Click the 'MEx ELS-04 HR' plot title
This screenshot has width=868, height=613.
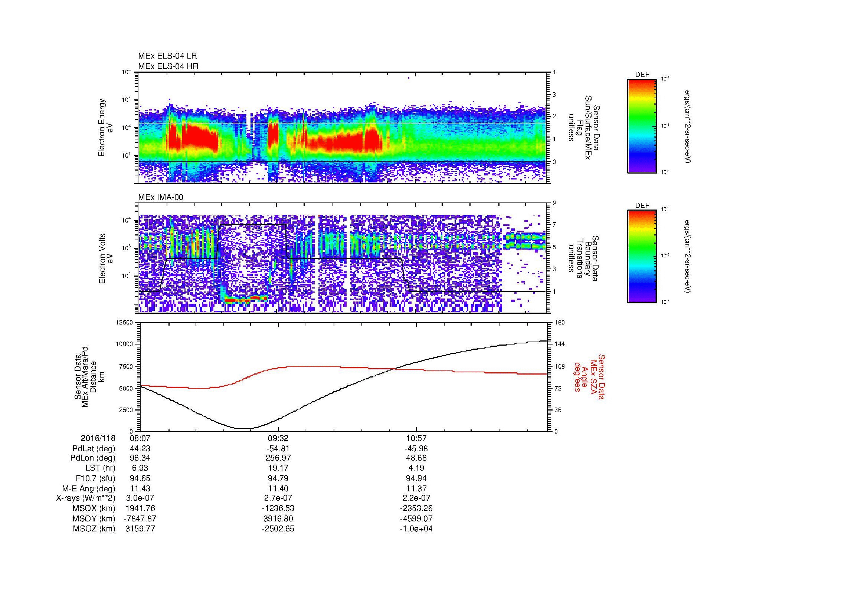tap(168, 66)
